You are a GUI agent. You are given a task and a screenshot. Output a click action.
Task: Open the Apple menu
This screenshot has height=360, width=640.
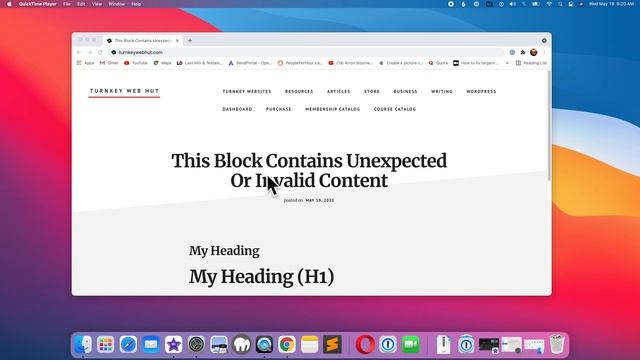tap(9, 4)
